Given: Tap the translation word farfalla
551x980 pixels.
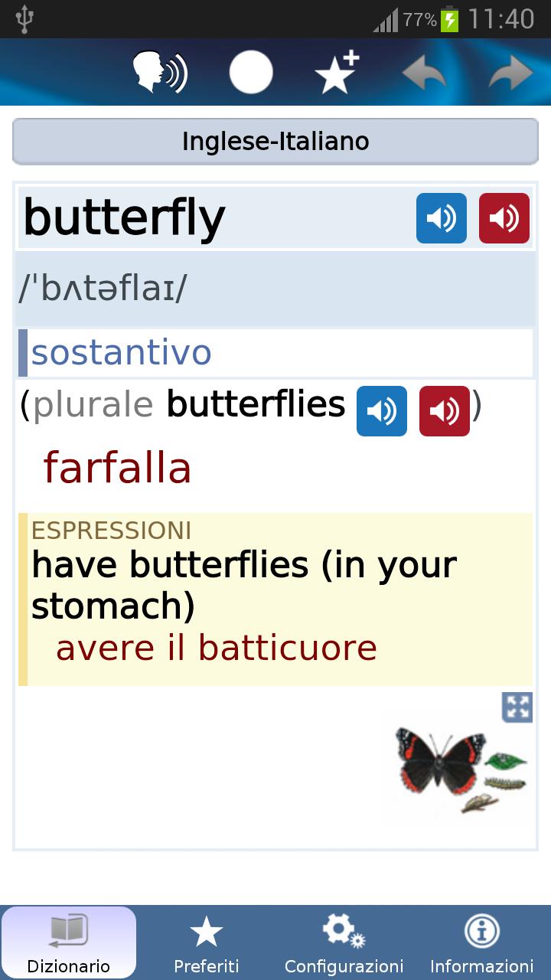Looking at the screenshot, I should pos(117,467).
